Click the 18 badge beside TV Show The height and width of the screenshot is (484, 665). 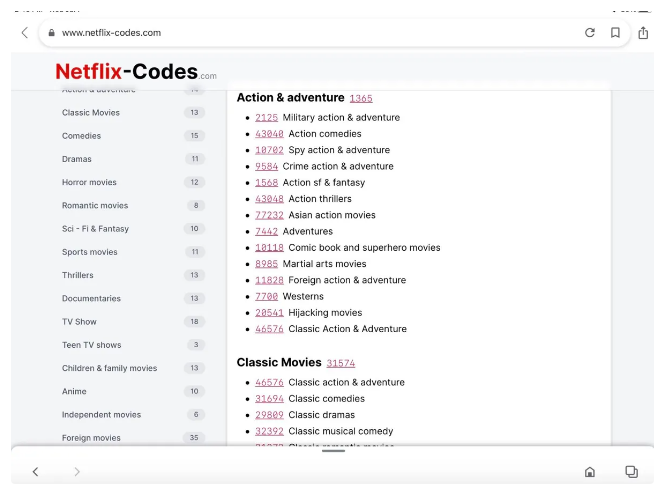194,322
